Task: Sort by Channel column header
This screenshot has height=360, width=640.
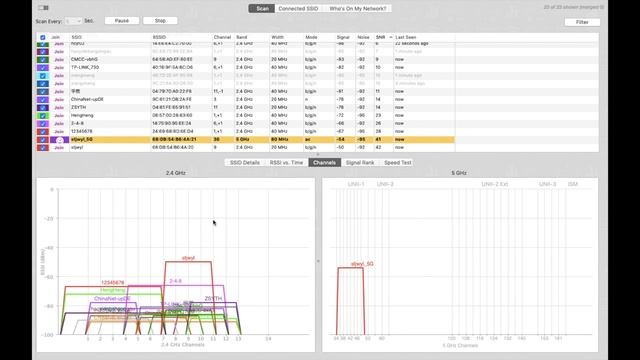Action: pyautogui.click(x=222, y=37)
